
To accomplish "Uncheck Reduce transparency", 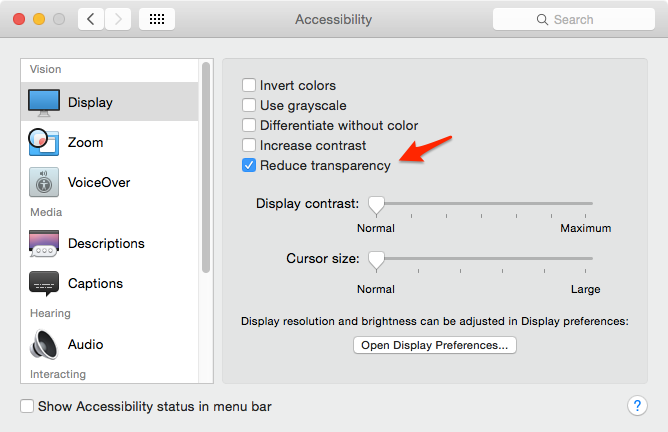I will pos(249,166).
